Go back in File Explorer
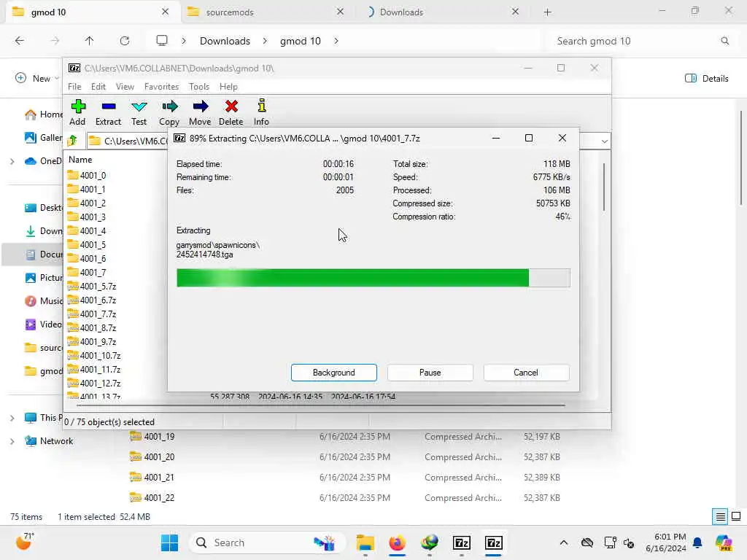Viewport: 747px width, 560px height. pos(20,41)
